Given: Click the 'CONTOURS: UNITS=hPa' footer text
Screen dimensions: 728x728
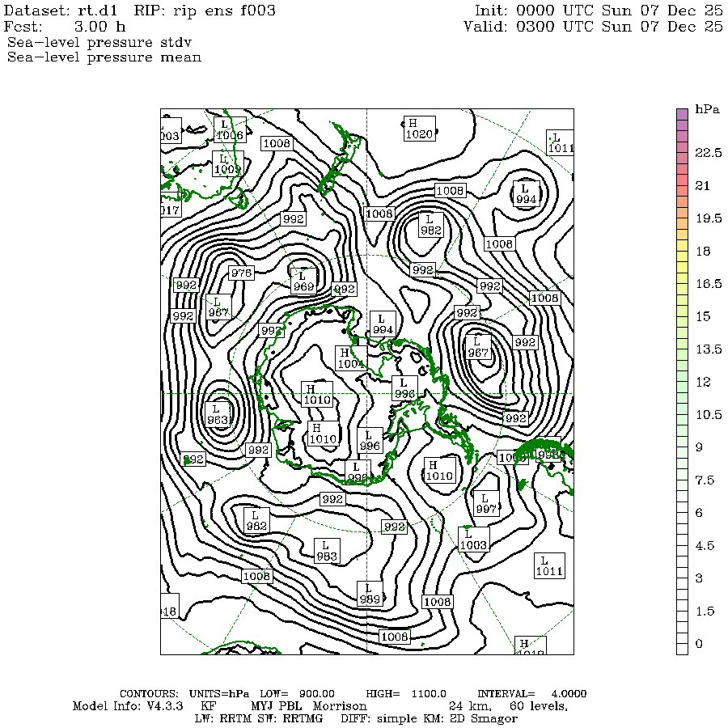Looking at the screenshot, I should 184,694.
